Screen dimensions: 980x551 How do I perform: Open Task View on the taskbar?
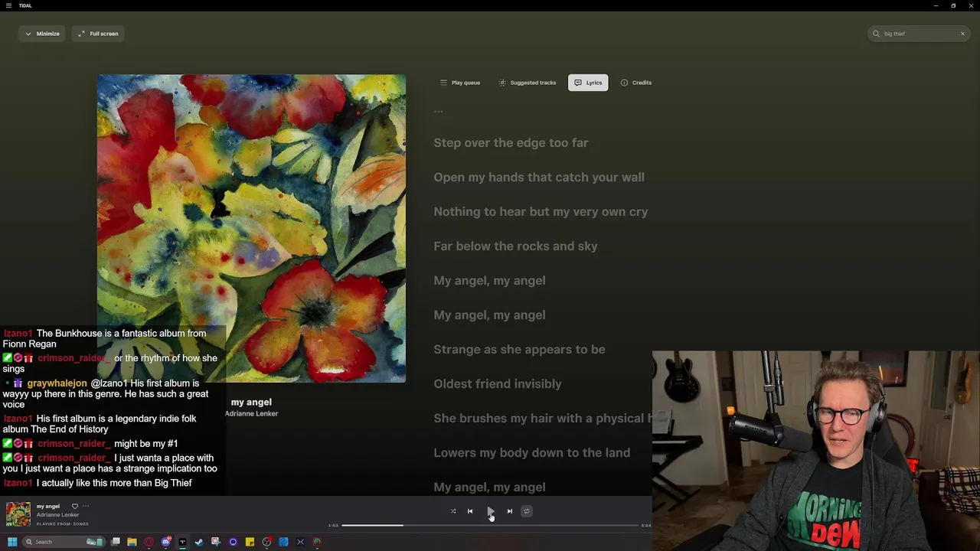tap(116, 542)
